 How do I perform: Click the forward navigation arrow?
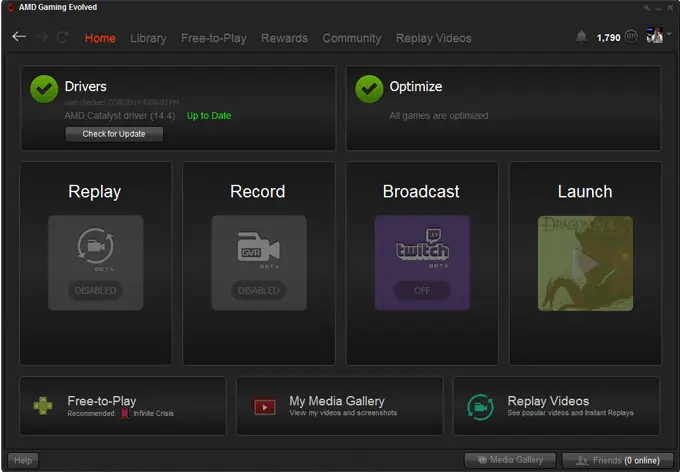pyautogui.click(x=41, y=37)
